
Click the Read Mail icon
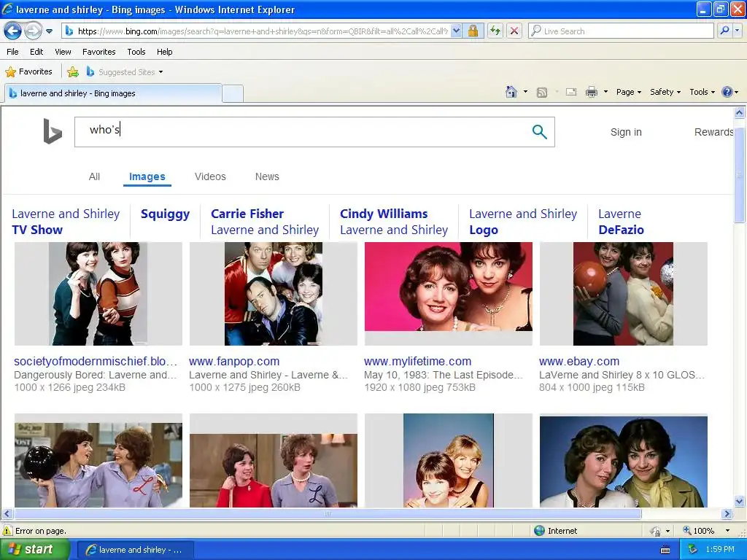tap(571, 93)
